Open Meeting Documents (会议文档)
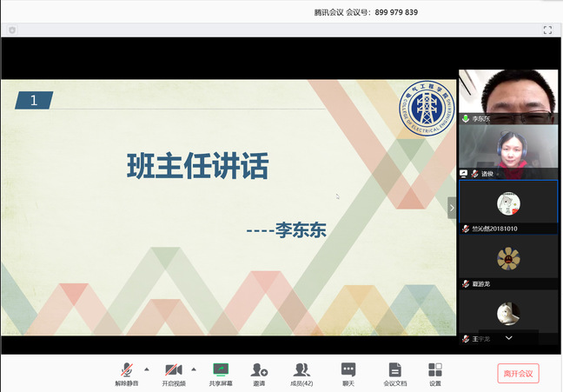 tap(395, 371)
